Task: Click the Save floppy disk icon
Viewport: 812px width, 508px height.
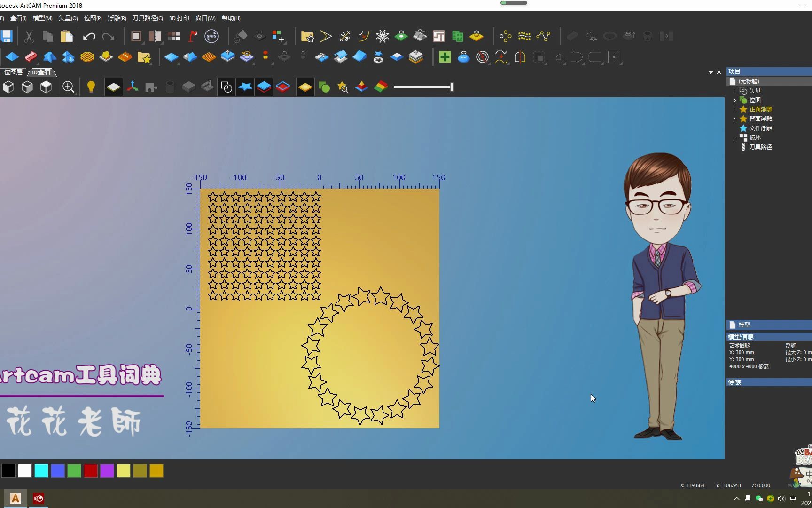Action: [6, 36]
